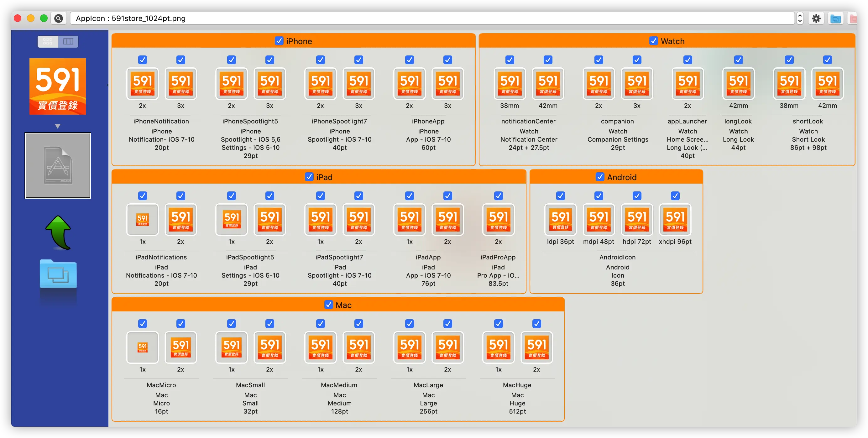The image size is (868, 438).
Task: Click the large 591 source image
Action: [58, 86]
